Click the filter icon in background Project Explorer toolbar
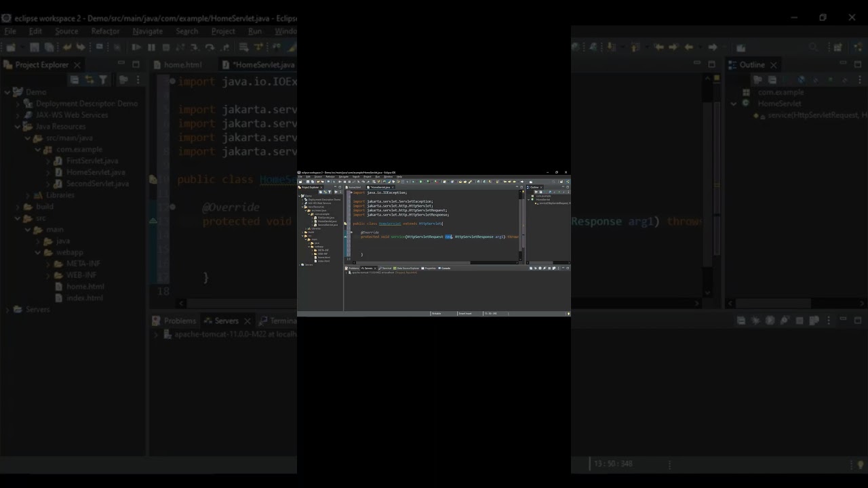This screenshot has width=868, height=488. point(103,80)
